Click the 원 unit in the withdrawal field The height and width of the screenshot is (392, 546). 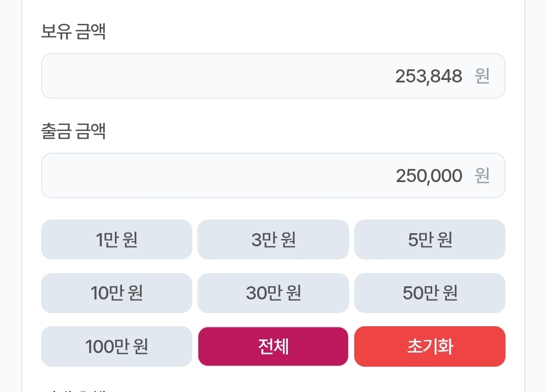[x=482, y=176]
